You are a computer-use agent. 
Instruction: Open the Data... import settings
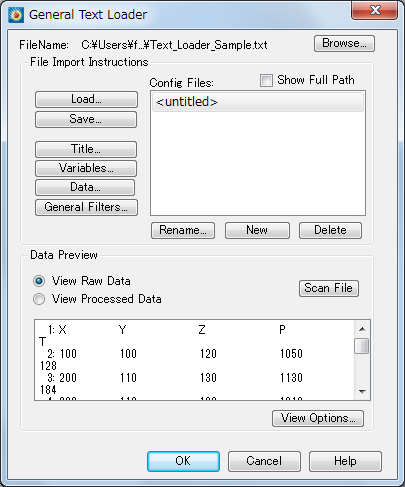tap(85, 187)
